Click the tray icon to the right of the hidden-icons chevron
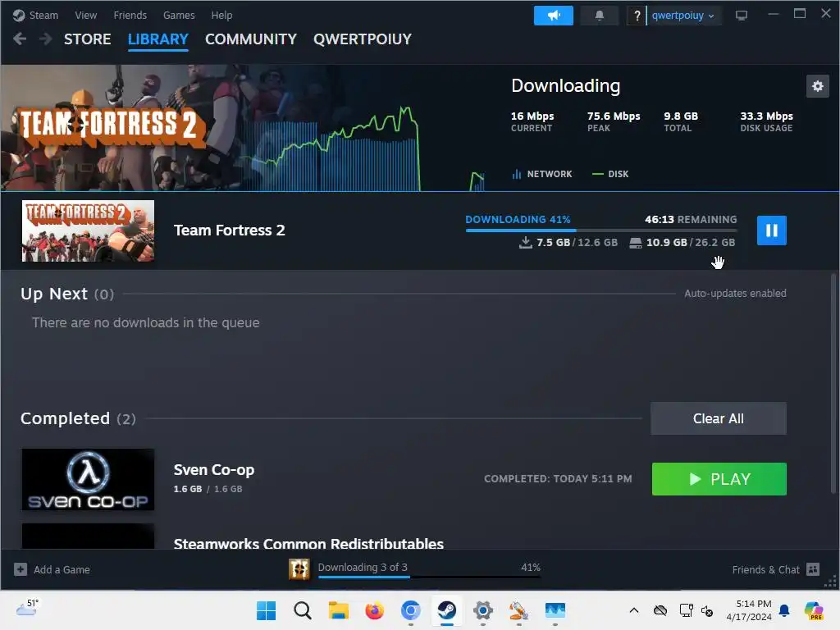Viewport: 840px width, 630px height. tap(660, 610)
